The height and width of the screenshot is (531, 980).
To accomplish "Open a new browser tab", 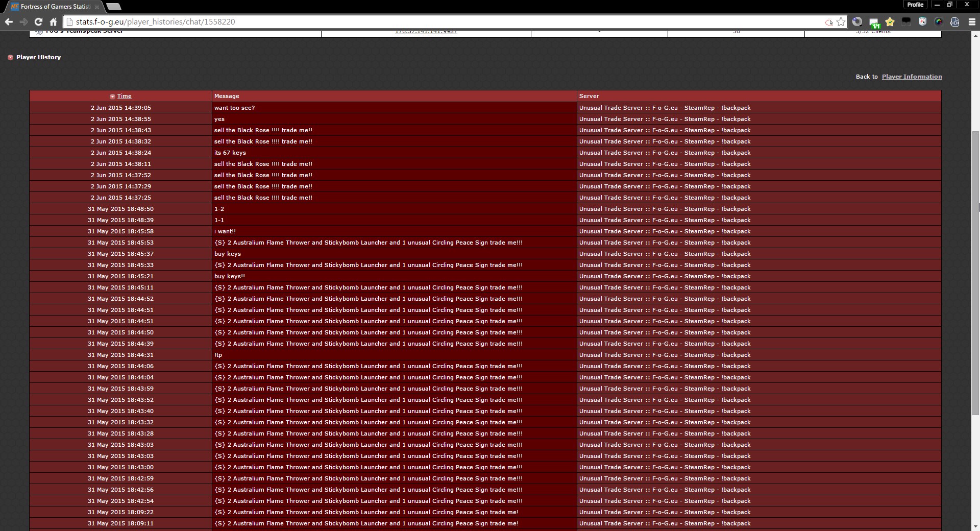I will [114, 7].
